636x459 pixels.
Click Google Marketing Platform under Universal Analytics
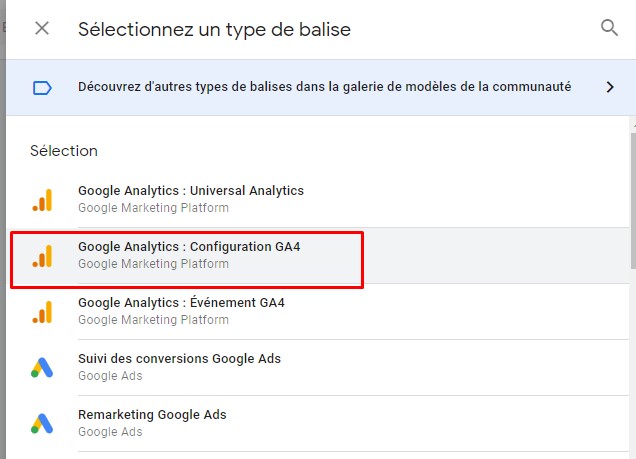click(x=153, y=208)
